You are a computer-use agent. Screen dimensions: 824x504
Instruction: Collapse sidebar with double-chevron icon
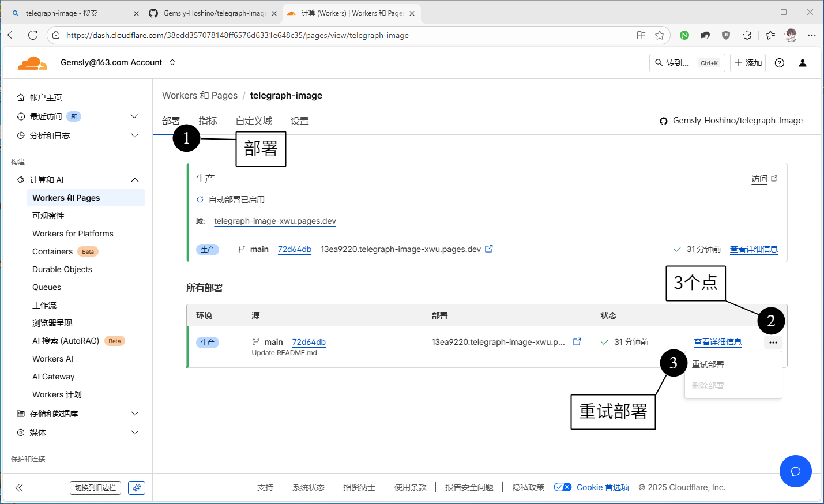19,488
